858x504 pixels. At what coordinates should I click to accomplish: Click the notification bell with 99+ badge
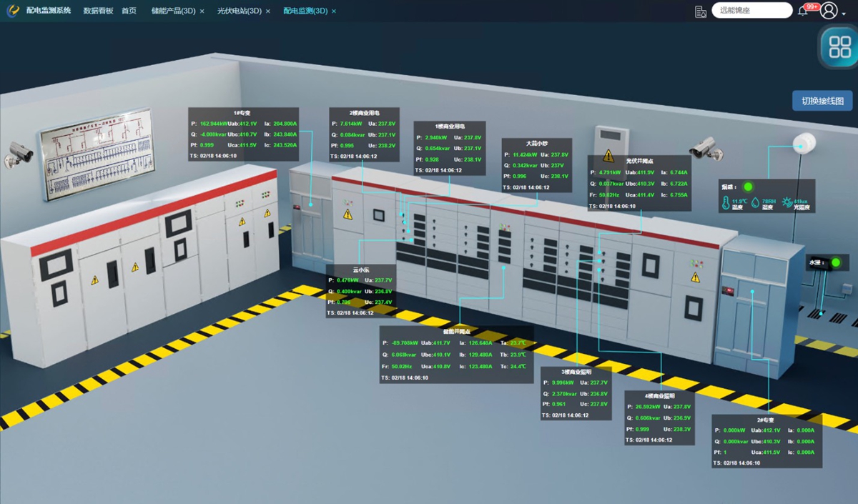(803, 11)
